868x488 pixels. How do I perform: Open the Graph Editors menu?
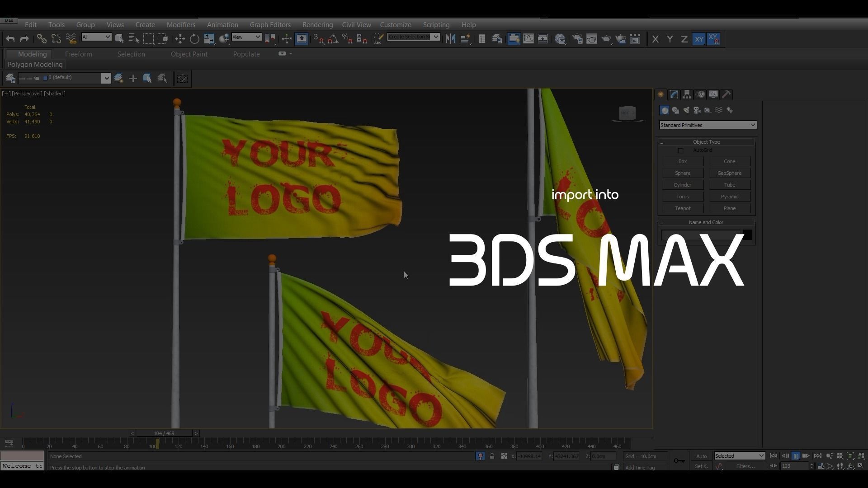[x=270, y=25]
